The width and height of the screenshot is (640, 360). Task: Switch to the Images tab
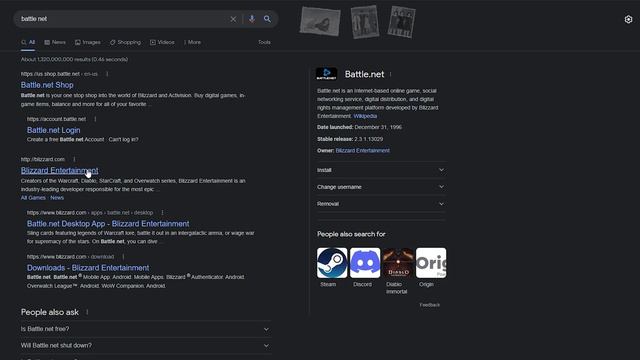pyautogui.click(x=88, y=42)
